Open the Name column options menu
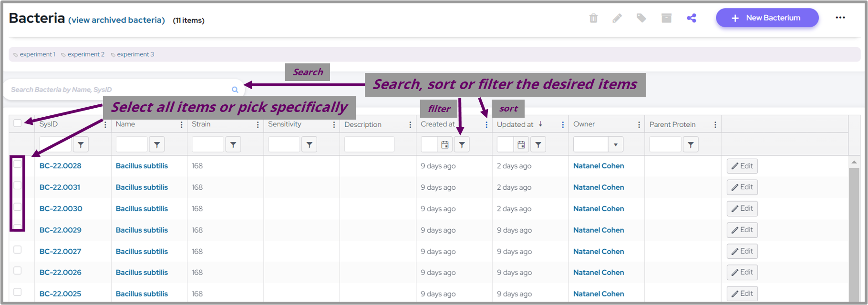The width and height of the screenshot is (868, 305). pyautogui.click(x=181, y=125)
